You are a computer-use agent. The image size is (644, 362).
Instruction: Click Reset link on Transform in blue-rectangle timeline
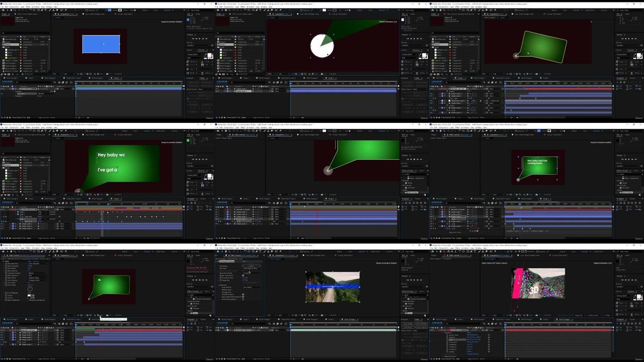(39, 96)
